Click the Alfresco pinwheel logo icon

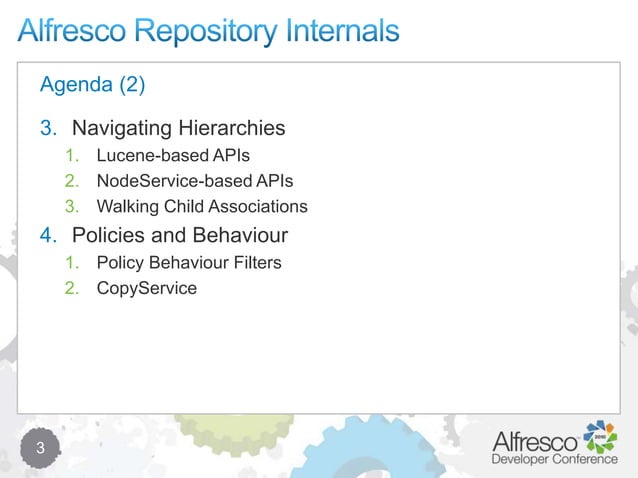(x=601, y=437)
